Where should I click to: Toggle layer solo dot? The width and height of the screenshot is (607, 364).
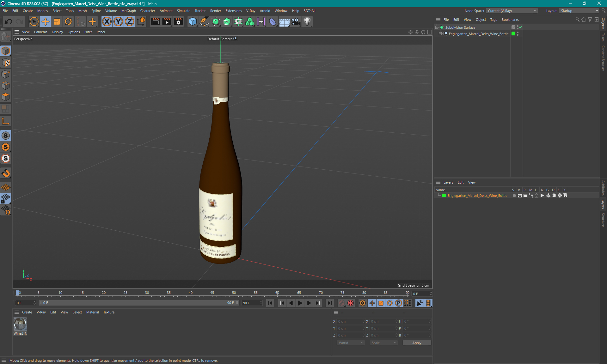point(514,196)
